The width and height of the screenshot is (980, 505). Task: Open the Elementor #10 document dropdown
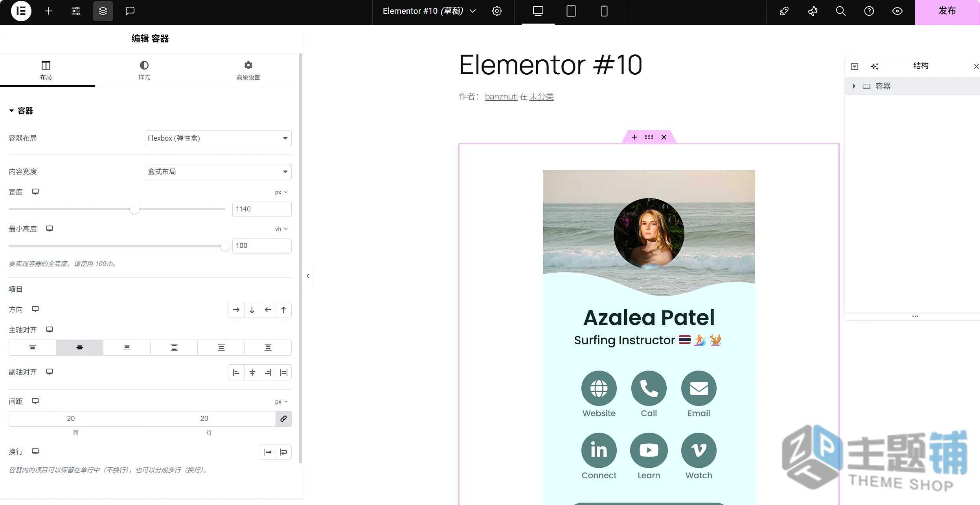[x=430, y=11]
